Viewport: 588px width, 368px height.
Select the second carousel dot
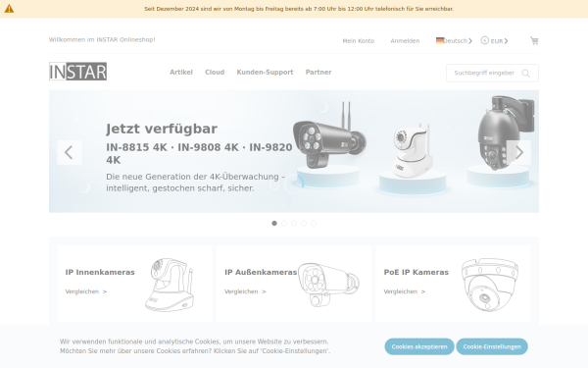[284, 224]
